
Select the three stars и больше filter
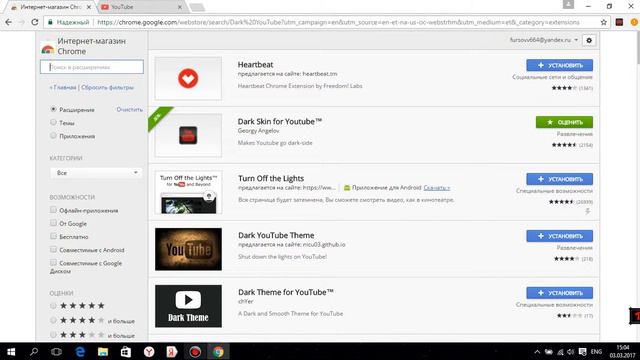[x=53, y=335]
